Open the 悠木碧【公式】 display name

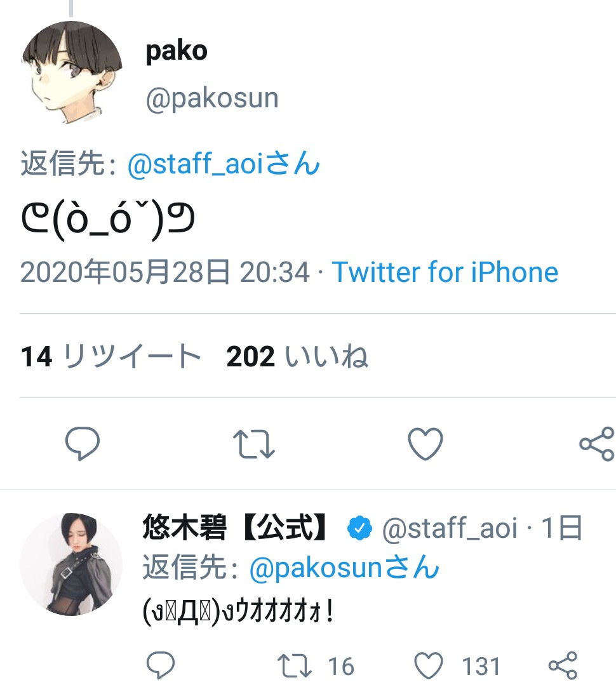click(x=235, y=528)
